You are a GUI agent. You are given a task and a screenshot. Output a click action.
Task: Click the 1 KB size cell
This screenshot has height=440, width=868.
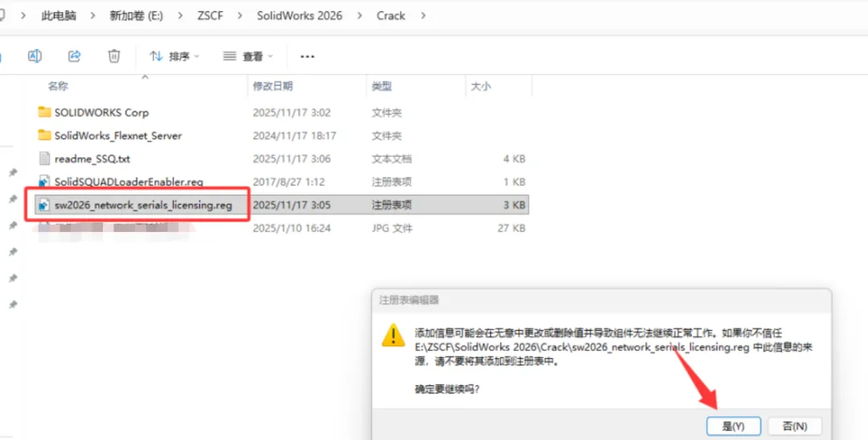point(514,181)
